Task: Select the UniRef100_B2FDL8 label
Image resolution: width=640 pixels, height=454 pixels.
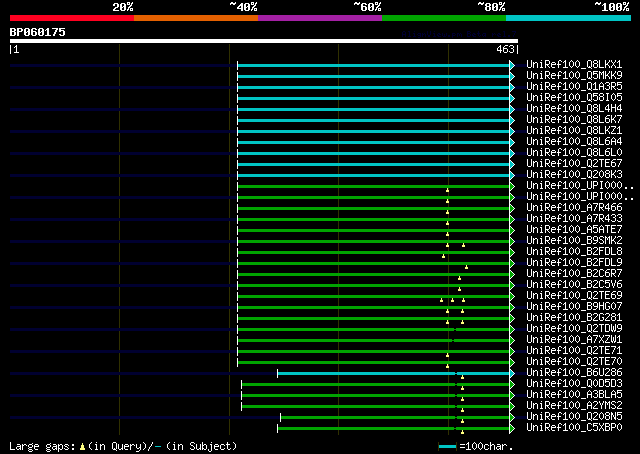Action: 574,251
